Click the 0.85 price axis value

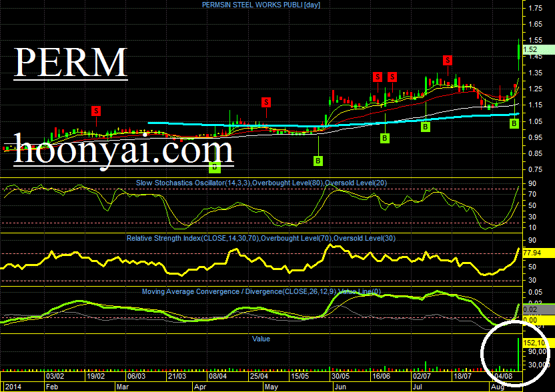point(535,153)
